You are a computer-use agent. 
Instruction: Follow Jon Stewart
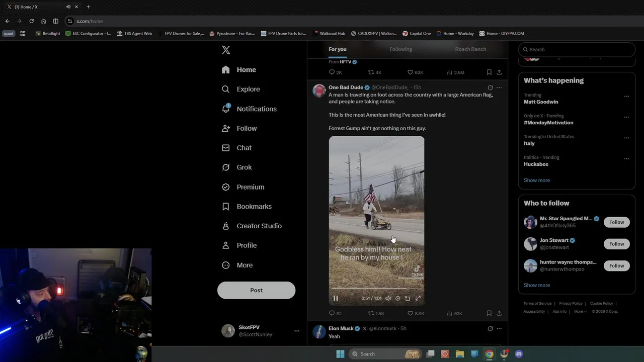coord(616,244)
